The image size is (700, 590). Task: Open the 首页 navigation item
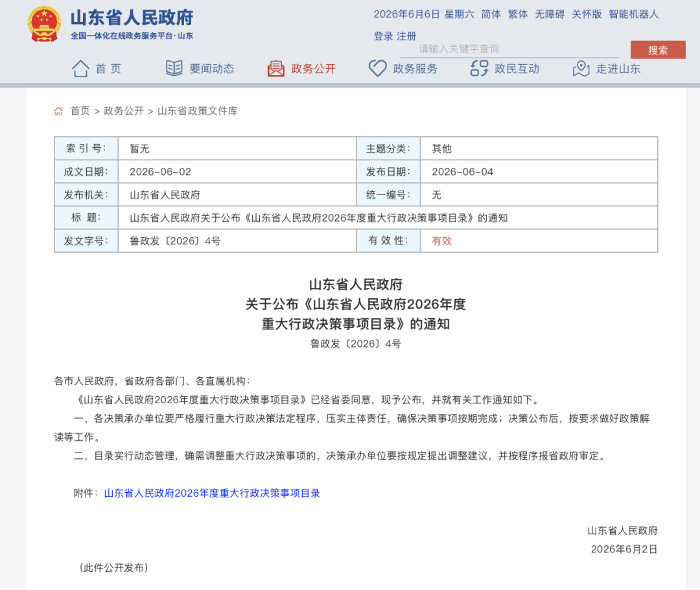108,69
